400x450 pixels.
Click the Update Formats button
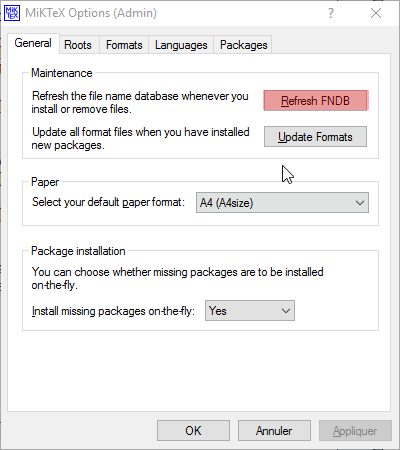[315, 136]
